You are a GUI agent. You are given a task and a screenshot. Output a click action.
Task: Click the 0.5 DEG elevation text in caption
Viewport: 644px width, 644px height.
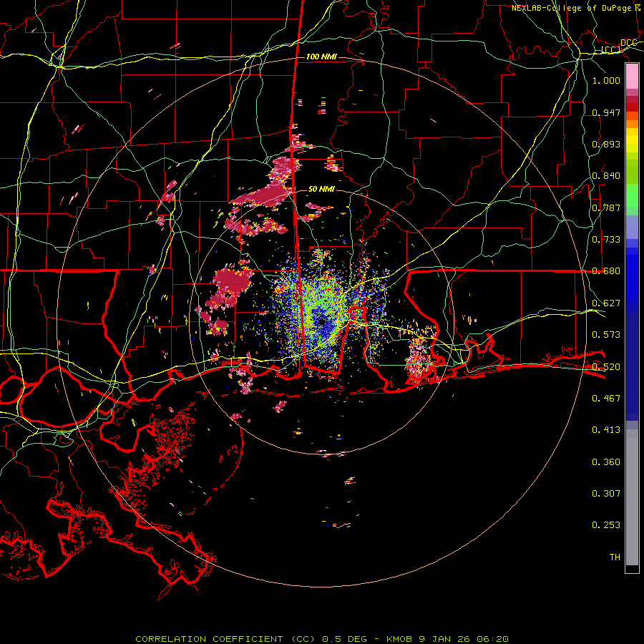tap(344, 639)
